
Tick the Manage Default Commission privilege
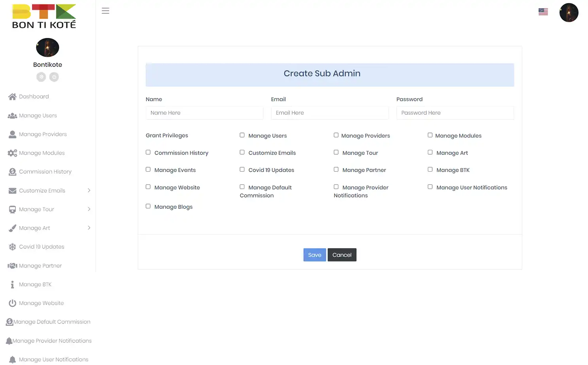click(x=242, y=186)
